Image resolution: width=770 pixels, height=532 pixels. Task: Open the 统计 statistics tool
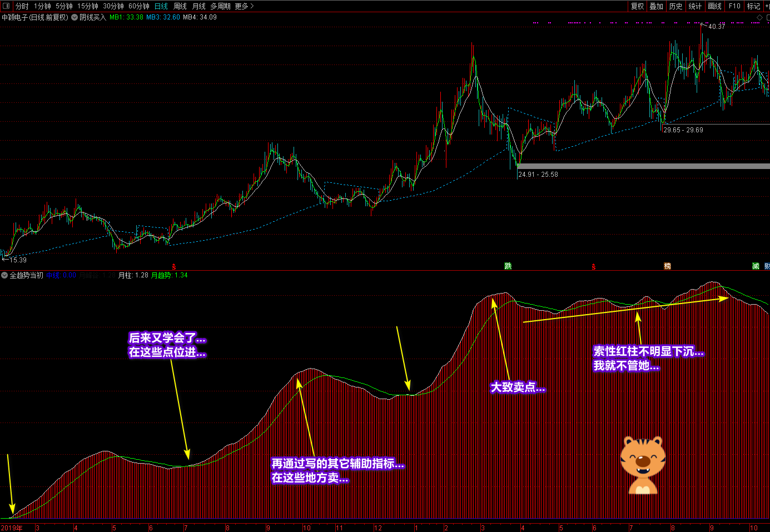click(x=695, y=6)
